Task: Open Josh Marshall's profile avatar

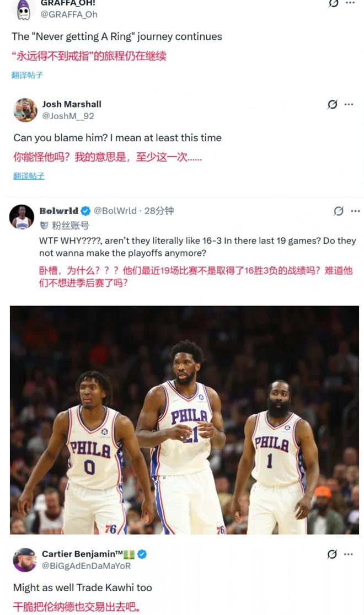Action: (x=25, y=110)
